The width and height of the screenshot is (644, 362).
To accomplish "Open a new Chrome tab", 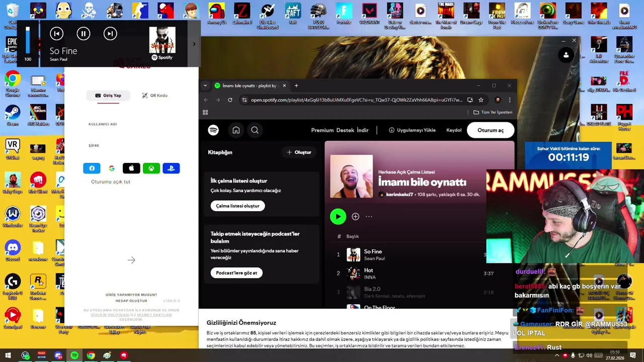I will (296, 86).
